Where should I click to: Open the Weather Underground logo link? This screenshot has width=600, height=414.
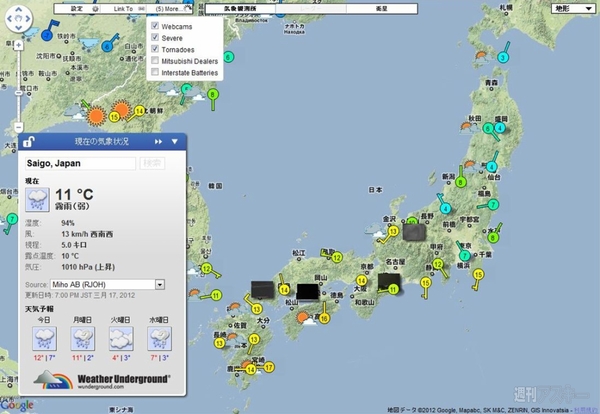(x=102, y=380)
